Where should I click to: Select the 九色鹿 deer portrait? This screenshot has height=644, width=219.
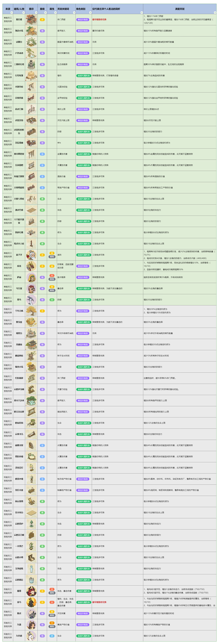tap(31, 636)
